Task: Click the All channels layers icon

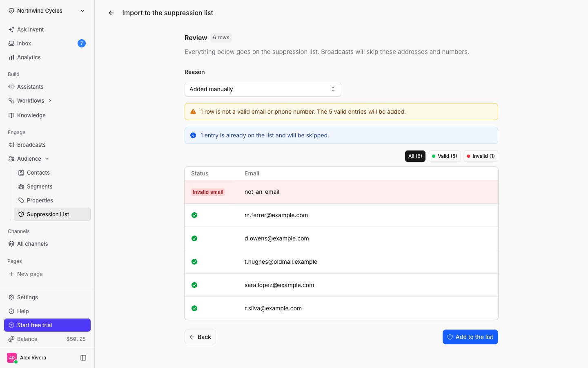Action: 11,244
